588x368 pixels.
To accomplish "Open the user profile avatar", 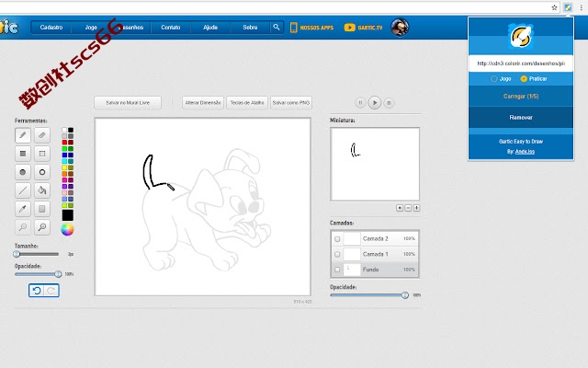I will click(400, 28).
